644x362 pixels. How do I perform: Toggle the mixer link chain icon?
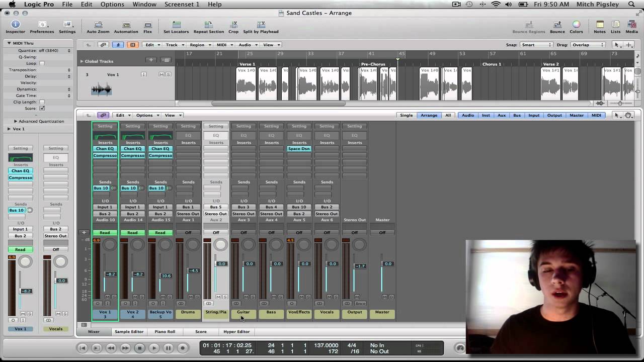(103, 115)
